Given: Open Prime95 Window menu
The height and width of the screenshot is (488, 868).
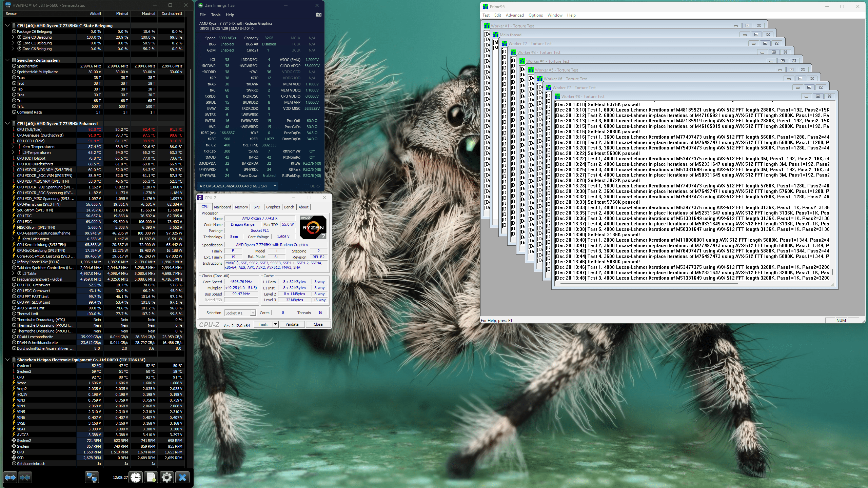Looking at the screenshot, I should tap(555, 15).
